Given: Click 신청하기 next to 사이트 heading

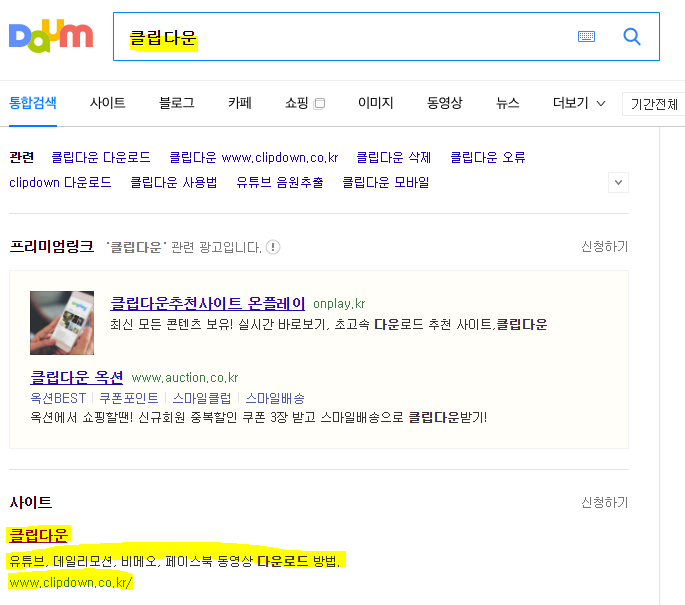Looking at the screenshot, I should 605,503.
